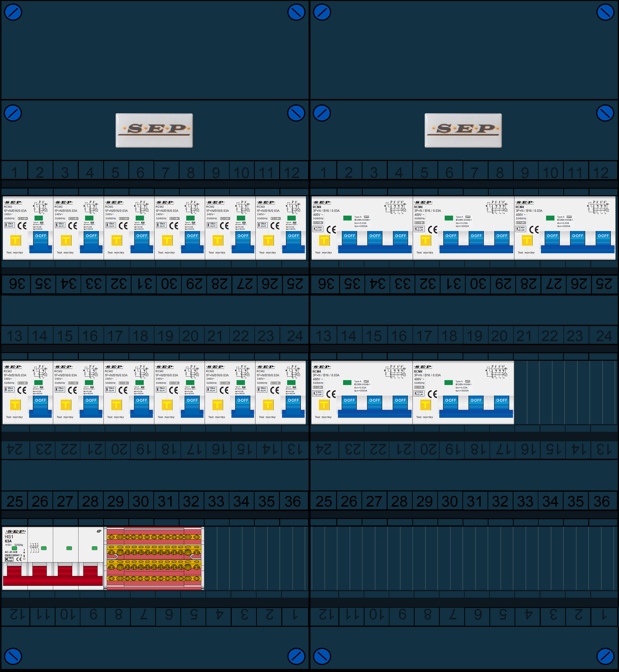Click upright slot label 36 on right panel

click(x=602, y=501)
